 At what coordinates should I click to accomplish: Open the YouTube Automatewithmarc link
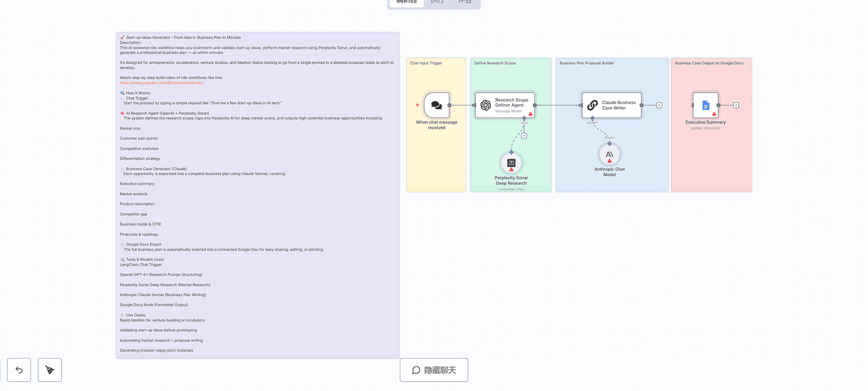click(x=162, y=83)
